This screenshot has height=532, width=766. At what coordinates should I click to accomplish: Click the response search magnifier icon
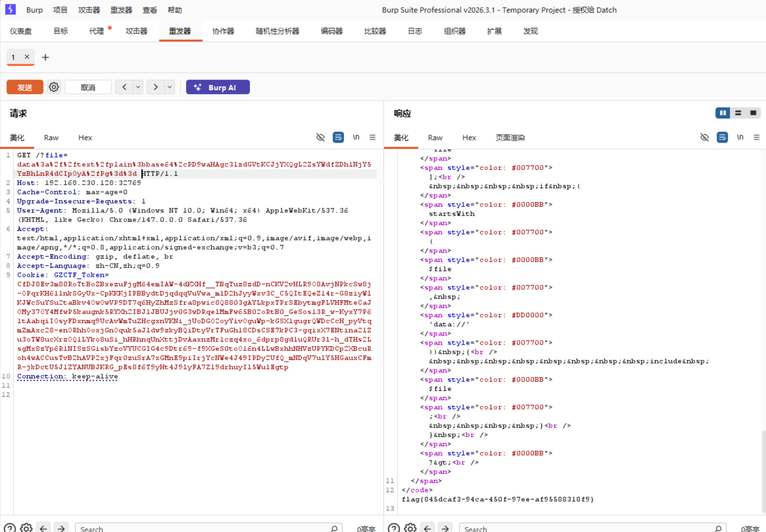point(718,528)
